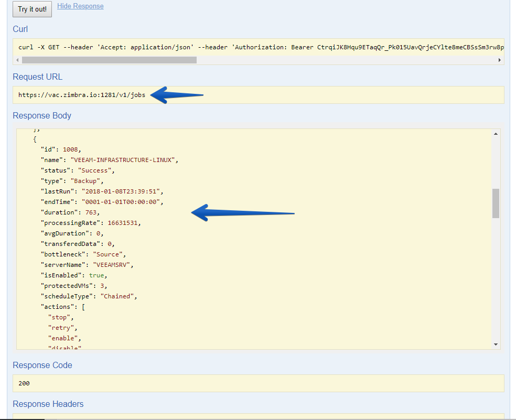516x420 pixels.
Task: Click the "avgDuration": 0 line
Action: (72, 233)
